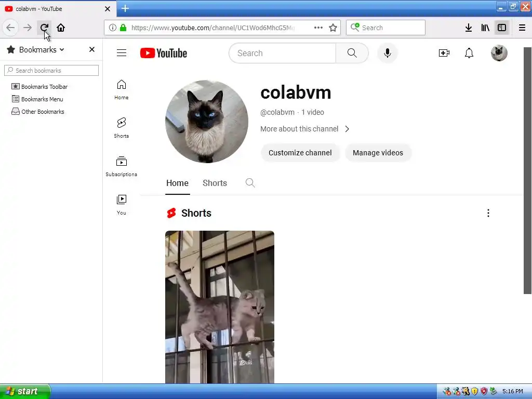Click the YouTube search magnifier button
Screen dimensions: 532x399
pos(352,53)
